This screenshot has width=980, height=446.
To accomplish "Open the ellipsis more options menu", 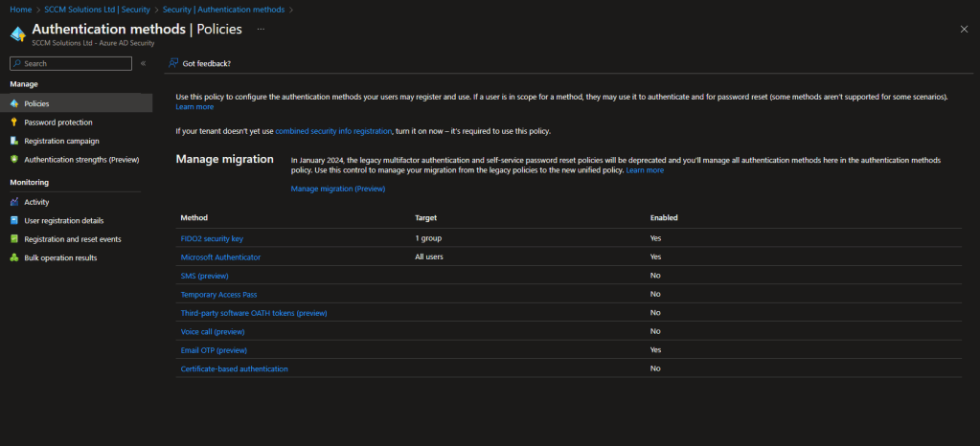I will coord(261,30).
